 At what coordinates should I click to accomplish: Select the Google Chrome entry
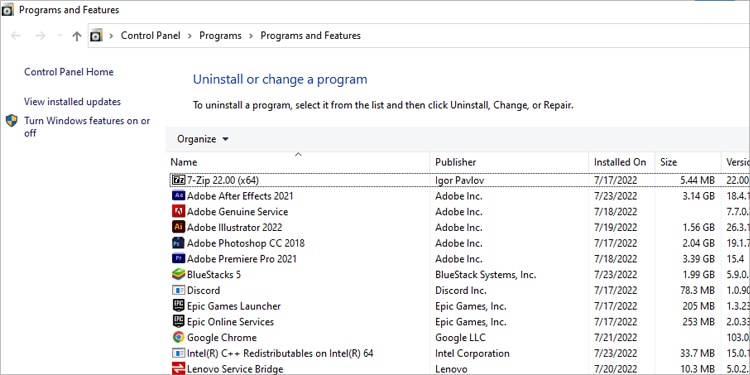pyautogui.click(x=222, y=337)
